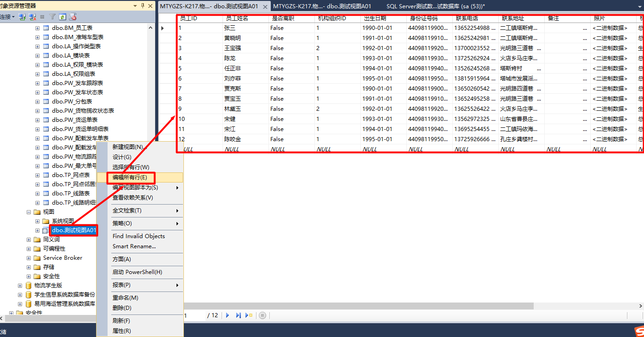Click the move to last row icon
This screenshot has height=337, width=644.
pos(238,315)
